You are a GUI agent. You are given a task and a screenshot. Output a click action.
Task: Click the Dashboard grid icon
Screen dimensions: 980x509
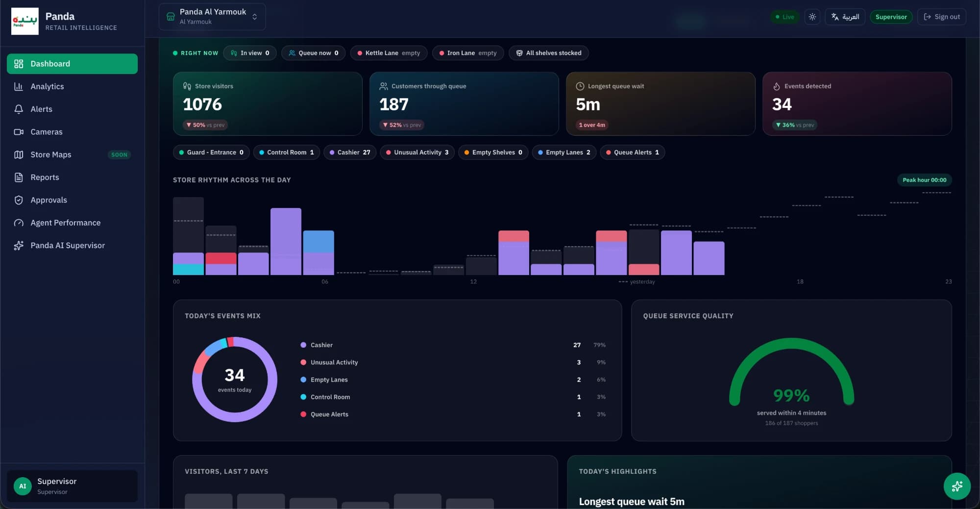(19, 64)
